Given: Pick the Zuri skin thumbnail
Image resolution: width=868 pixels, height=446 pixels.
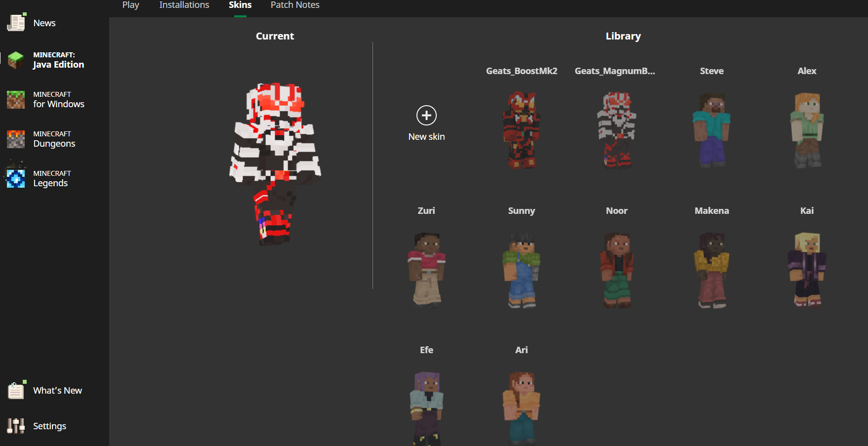Looking at the screenshot, I should click(x=426, y=270).
